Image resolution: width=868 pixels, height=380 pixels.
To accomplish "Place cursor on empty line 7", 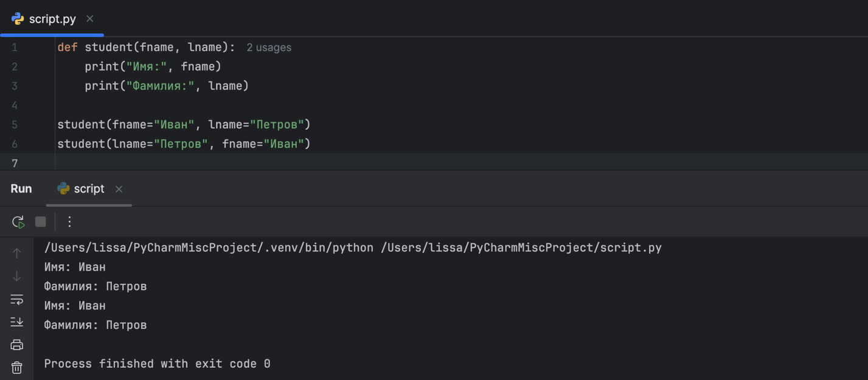I will pyautogui.click(x=243, y=163).
